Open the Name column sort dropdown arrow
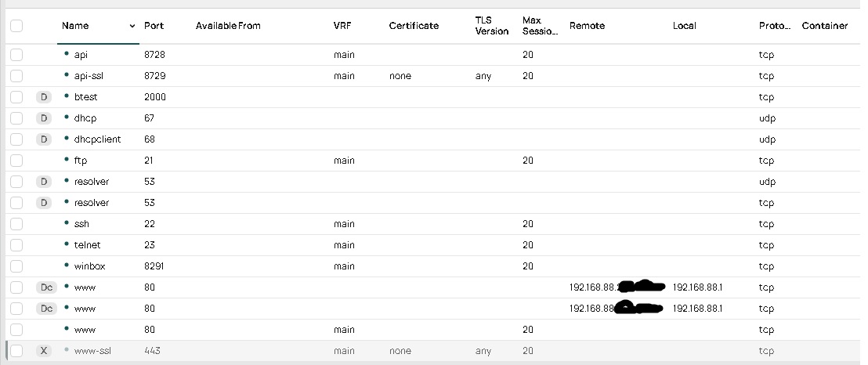The image size is (868, 365). (x=132, y=27)
